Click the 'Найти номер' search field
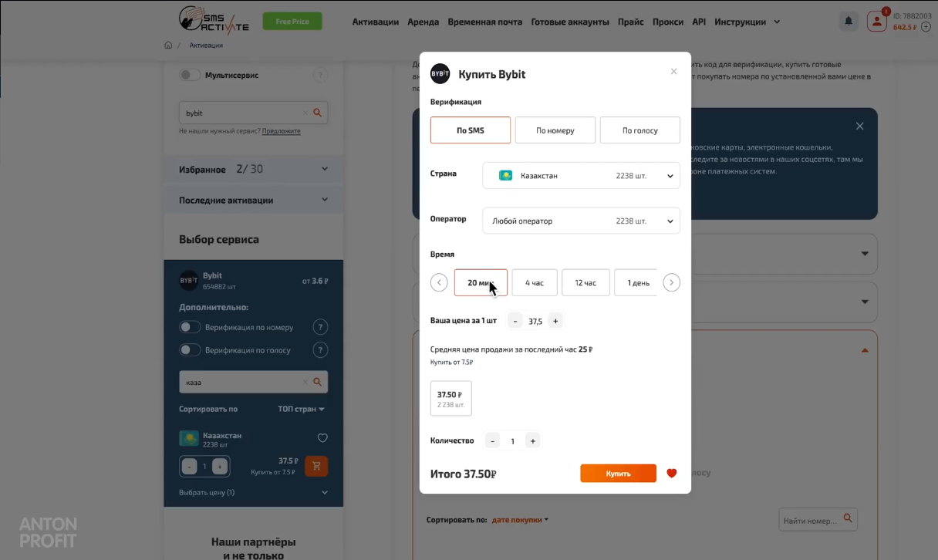938x560 pixels. pos(818,520)
